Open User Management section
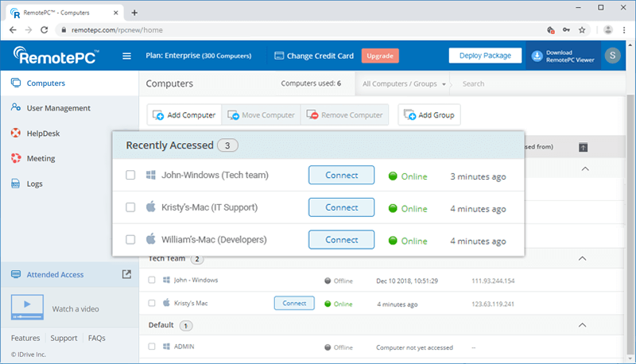Image resolution: width=636 pixels, height=364 pixels. pos(58,108)
